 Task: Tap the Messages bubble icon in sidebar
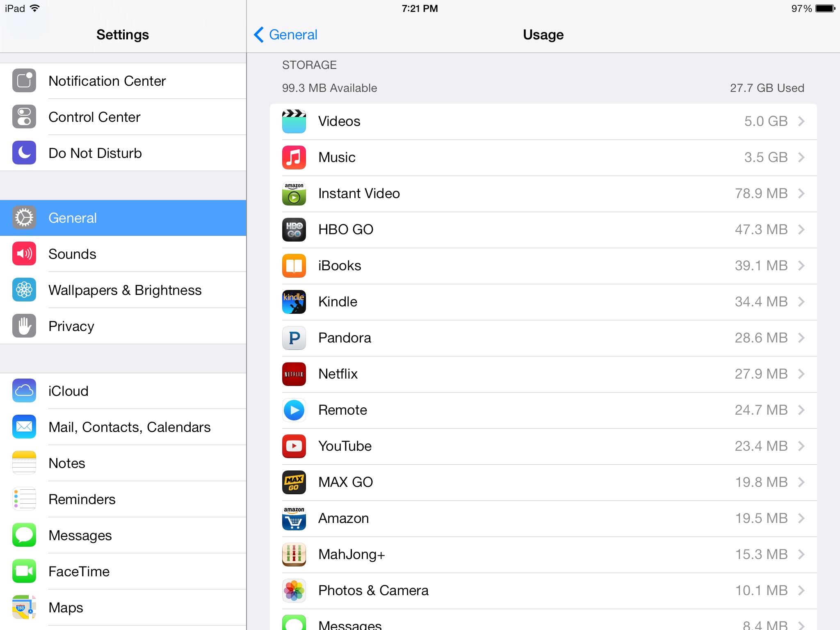(x=24, y=535)
